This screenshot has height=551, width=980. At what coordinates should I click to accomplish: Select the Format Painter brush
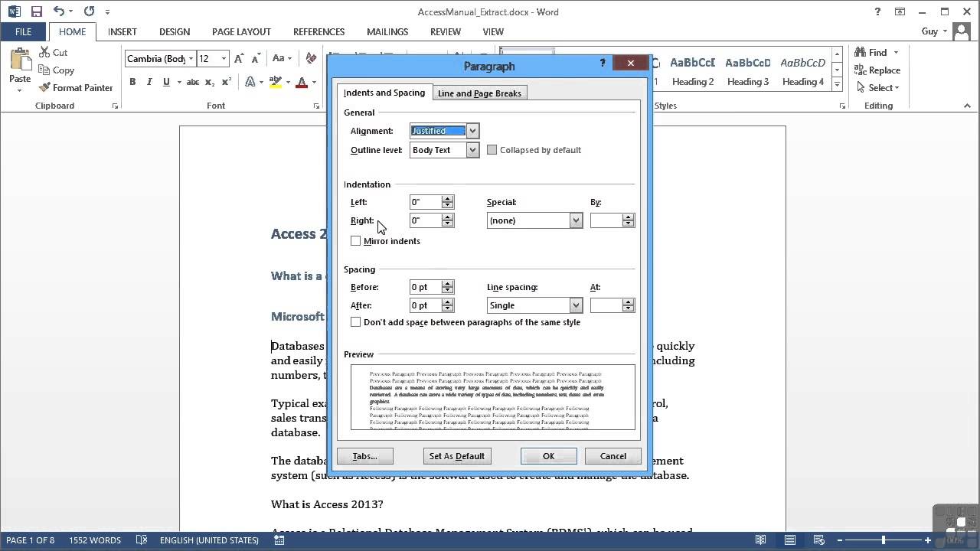click(x=76, y=87)
